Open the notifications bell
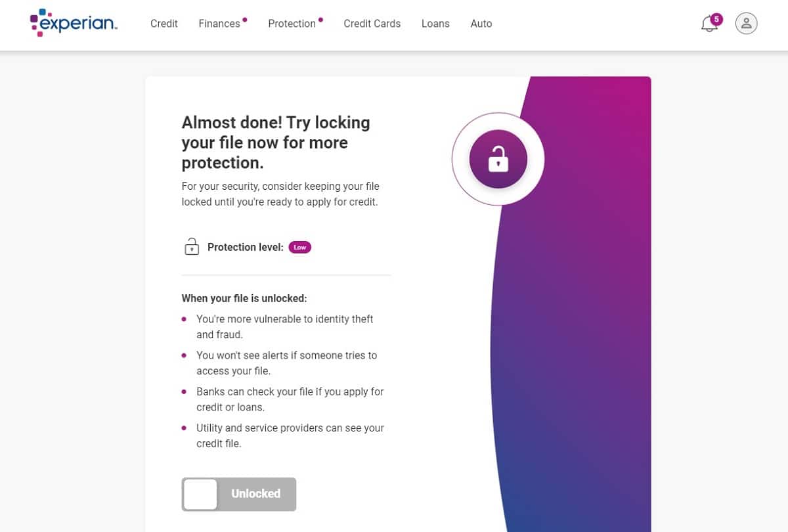The image size is (788, 532). pyautogui.click(x=709, y=24)
